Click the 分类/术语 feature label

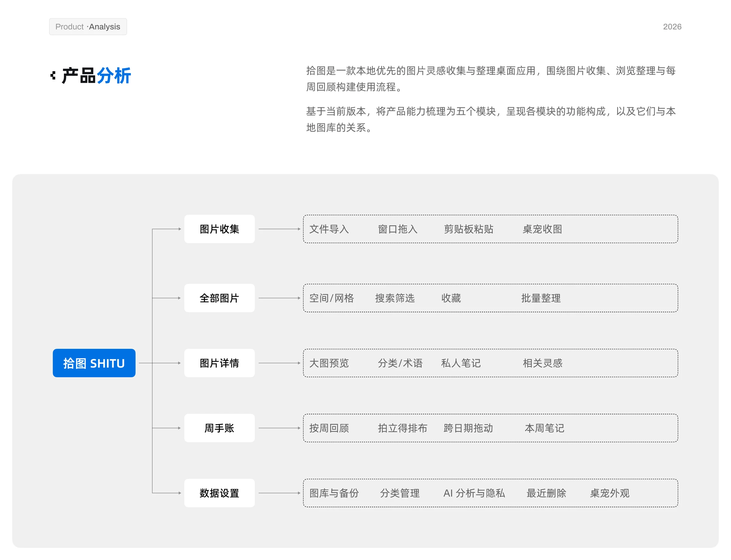[x=400, y=363]
